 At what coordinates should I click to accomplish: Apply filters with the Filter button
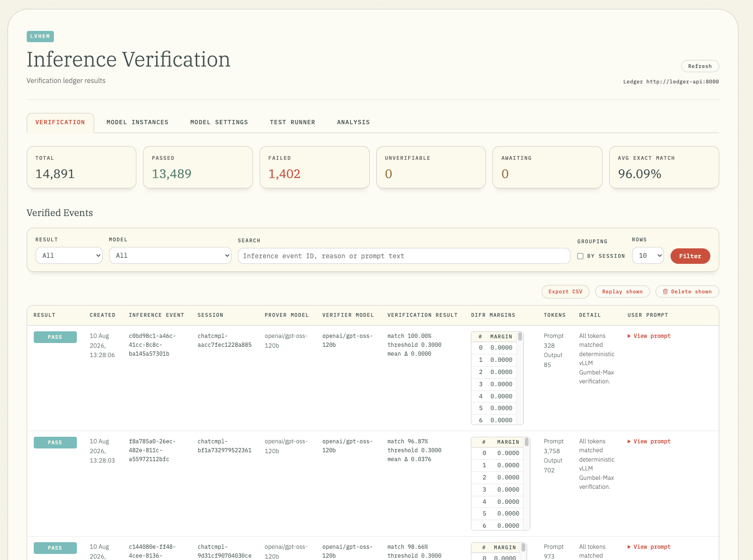(x=690, y=256)
